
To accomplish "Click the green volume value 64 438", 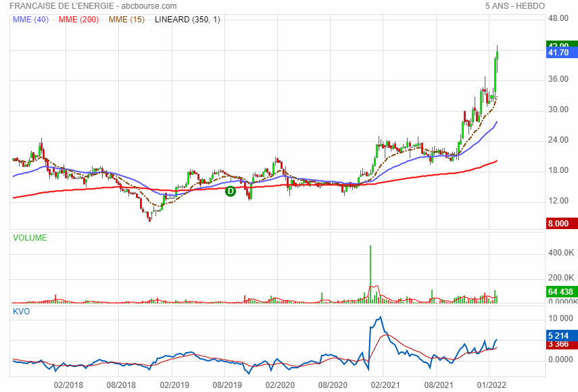I will pyautogui.click(x=562, y=292).
